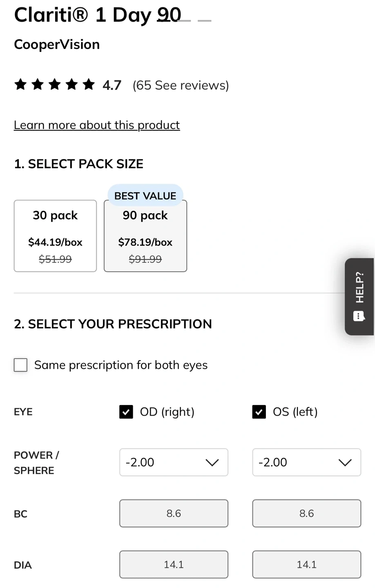Screen dimensions: 375x588
Task: Open Learn more about this product link
Action: tap(97, 125)
